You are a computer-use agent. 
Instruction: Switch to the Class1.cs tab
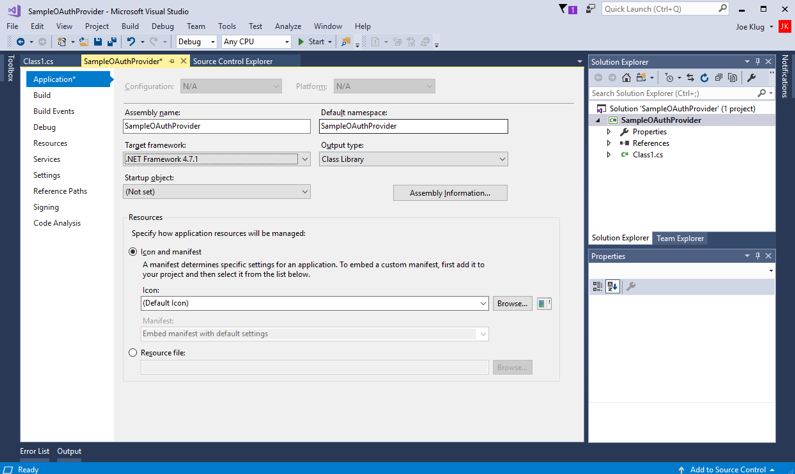pyautogui.click(x=39, y=61)
